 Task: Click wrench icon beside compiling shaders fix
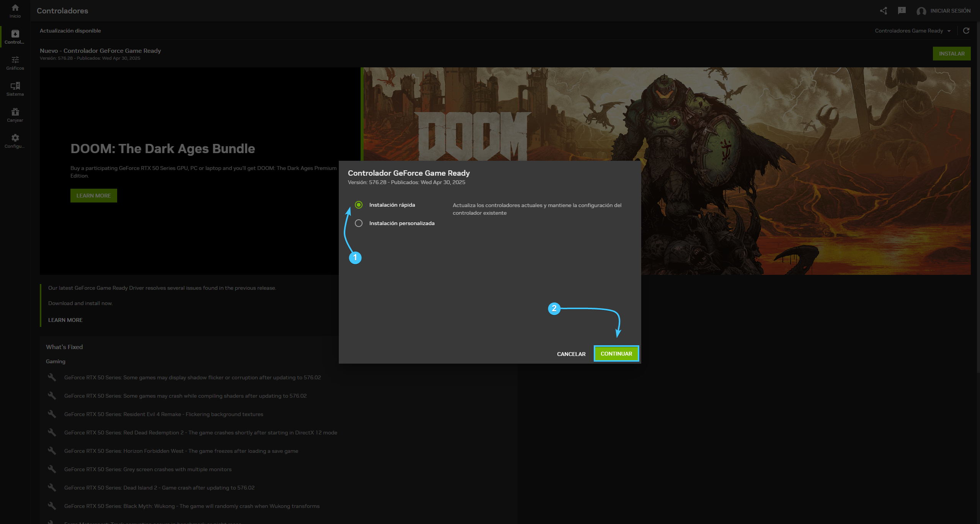(52, 395)
